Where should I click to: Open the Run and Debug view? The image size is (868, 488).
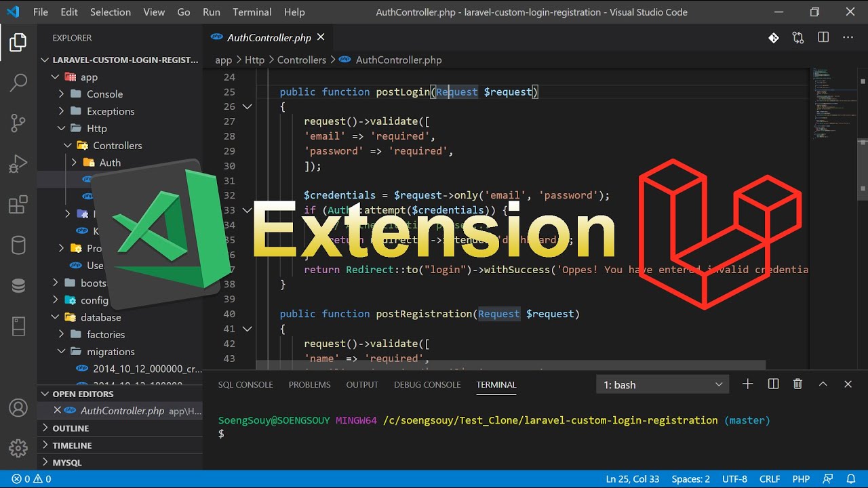coord(18,163)
